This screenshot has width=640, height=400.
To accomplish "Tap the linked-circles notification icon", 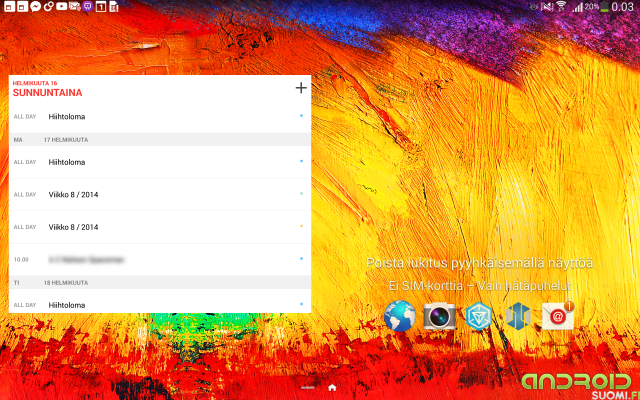I will [49, 6].
